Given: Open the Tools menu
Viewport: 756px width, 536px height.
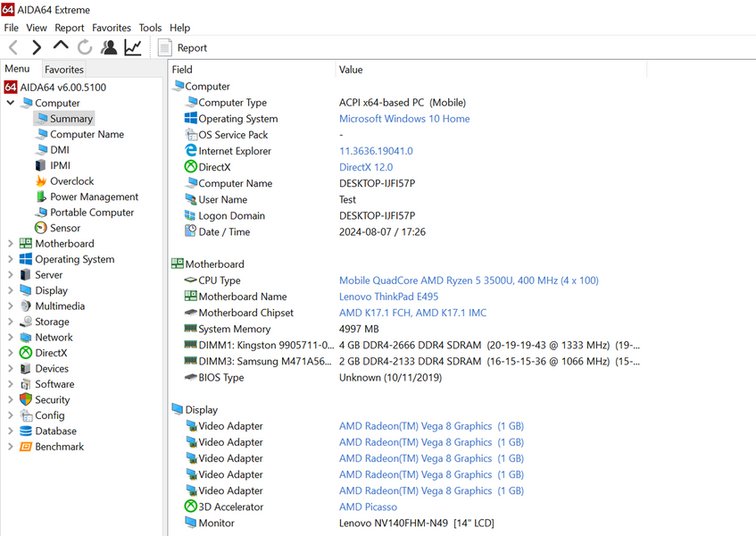Looking at the screenshot, I should coord(151,28).
